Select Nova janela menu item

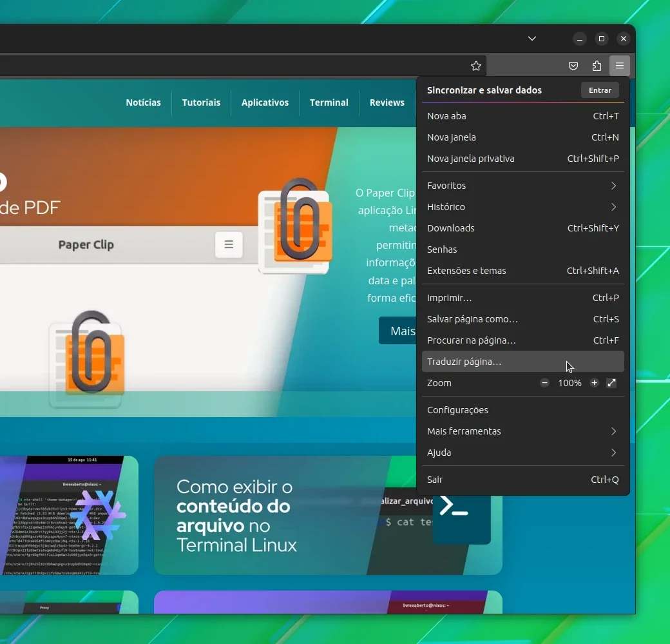click(x=522, y=137)
